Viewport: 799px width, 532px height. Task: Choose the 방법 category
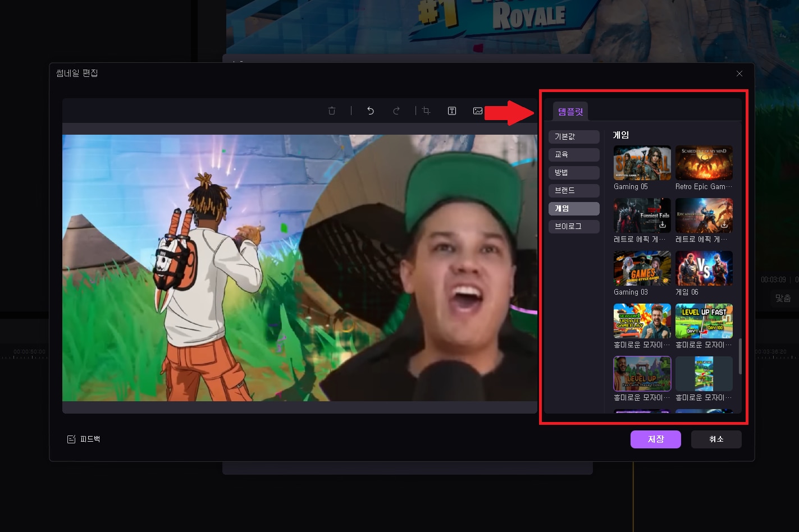tap(574, 172)
